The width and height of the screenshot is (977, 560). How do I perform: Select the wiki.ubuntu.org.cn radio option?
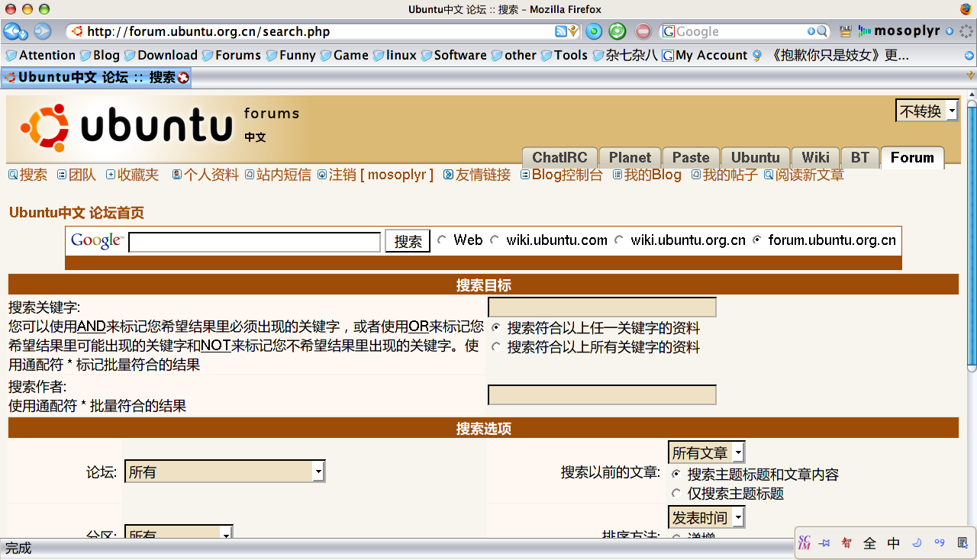(619, 240)
